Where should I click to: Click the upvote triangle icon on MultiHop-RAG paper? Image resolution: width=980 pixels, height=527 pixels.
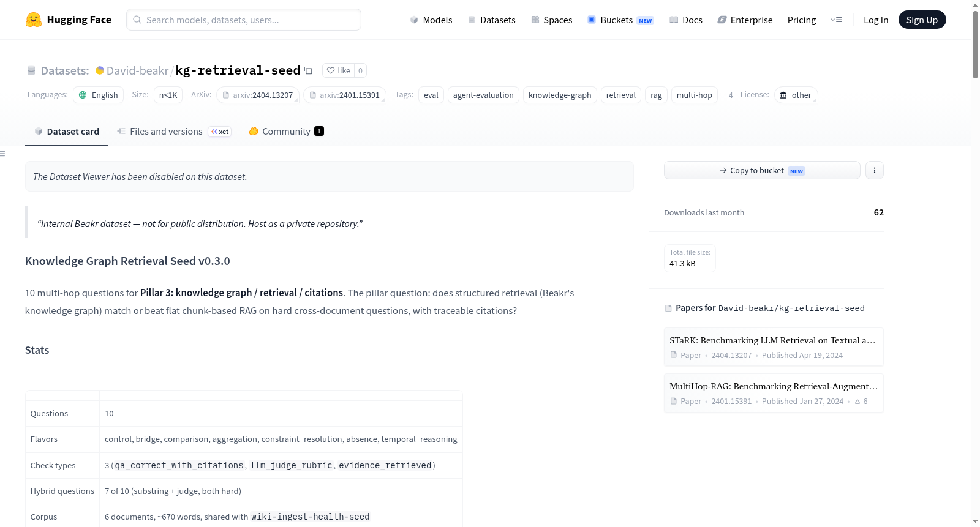pyautogui.click(x=858, y=402)
